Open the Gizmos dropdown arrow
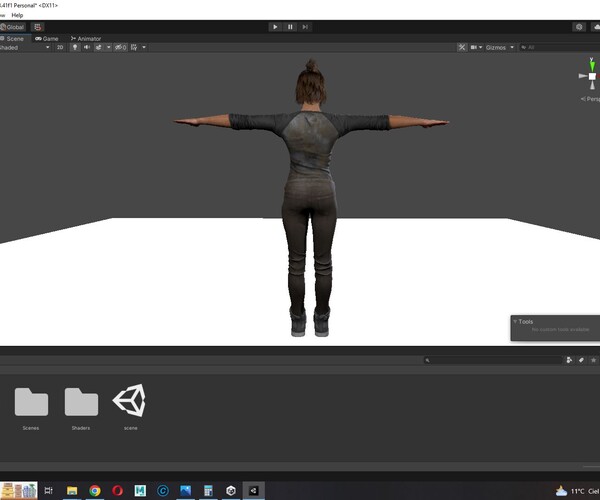This screenshot has height=500, width=600. click(x=512, y=47)
